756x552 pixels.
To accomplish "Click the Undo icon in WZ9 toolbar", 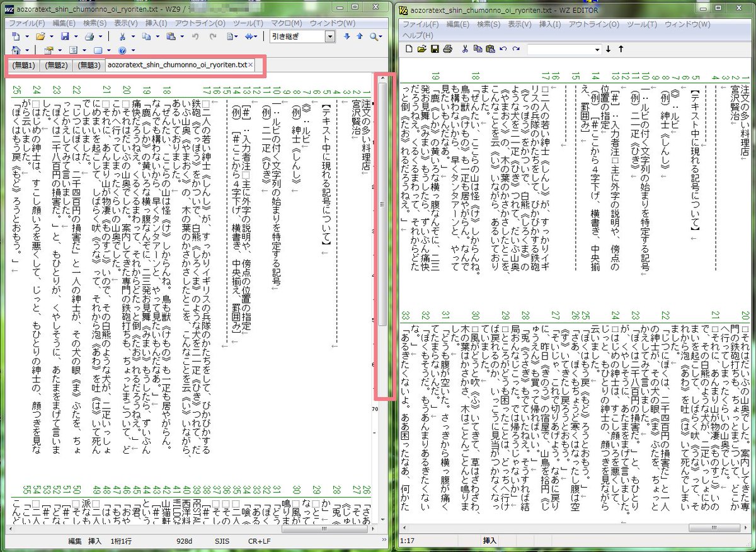I will click(x=195, y=36).
